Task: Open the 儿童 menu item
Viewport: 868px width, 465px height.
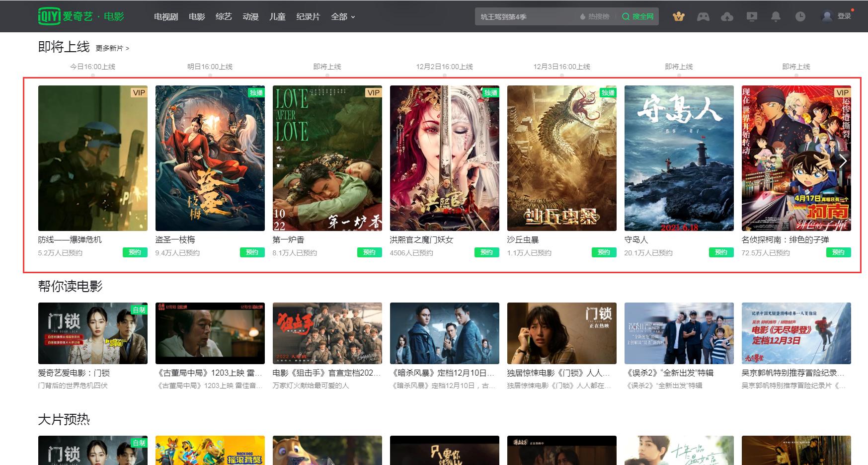Action: [x=277, y=16]
